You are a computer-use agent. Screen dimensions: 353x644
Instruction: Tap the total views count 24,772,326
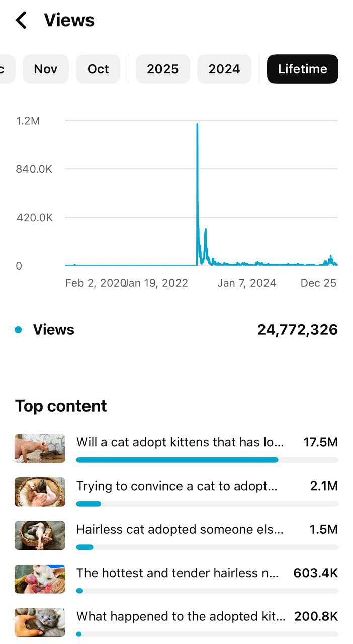click(x=297, y=330)
